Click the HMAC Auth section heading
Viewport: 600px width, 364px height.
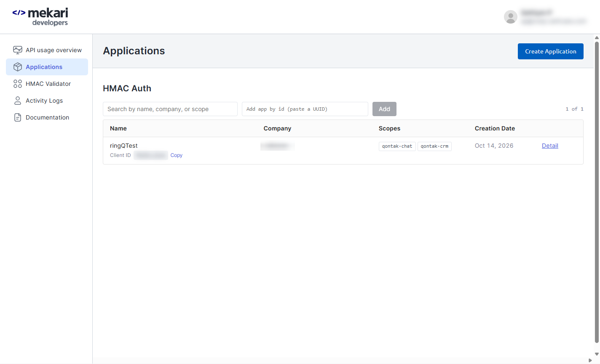pos(127,88)
